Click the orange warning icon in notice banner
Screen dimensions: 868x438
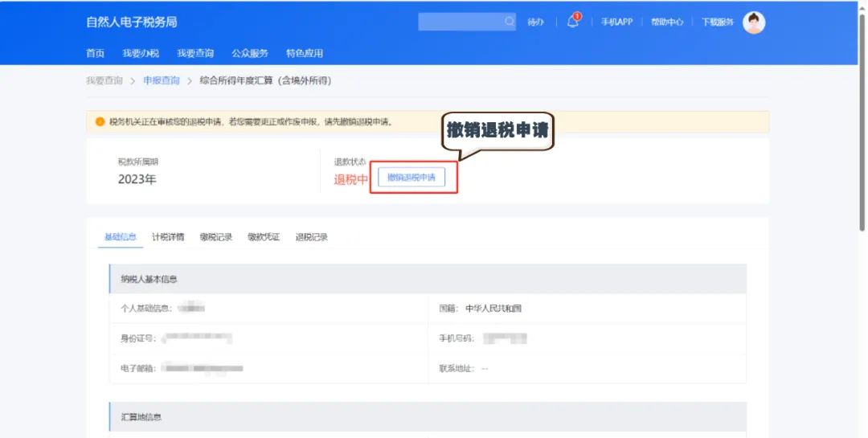[100, 122]
